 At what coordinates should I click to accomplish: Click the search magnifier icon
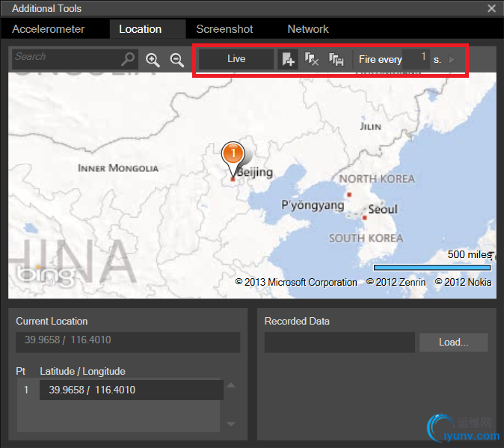point(129,59)
